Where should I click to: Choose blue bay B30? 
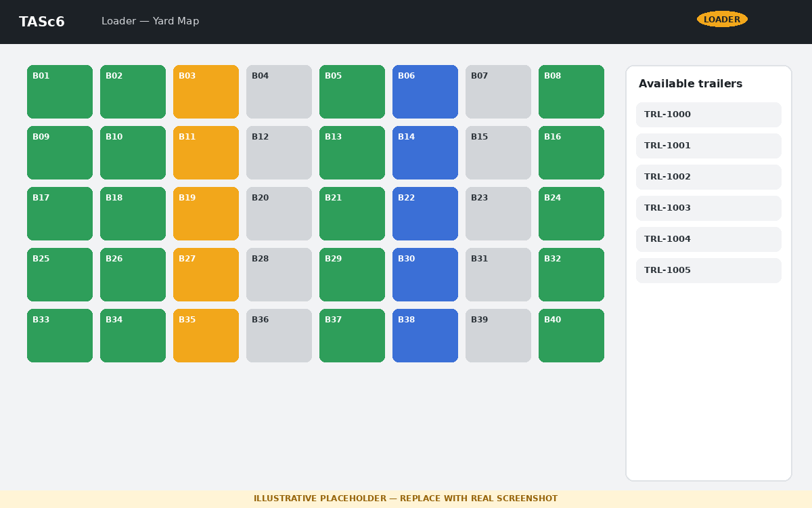tap(425, 275)
